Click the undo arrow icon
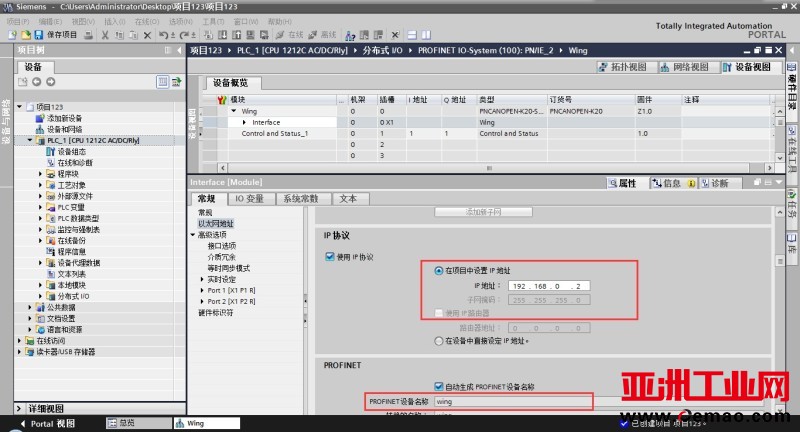 pyautogui.click(x=163, y=35)
